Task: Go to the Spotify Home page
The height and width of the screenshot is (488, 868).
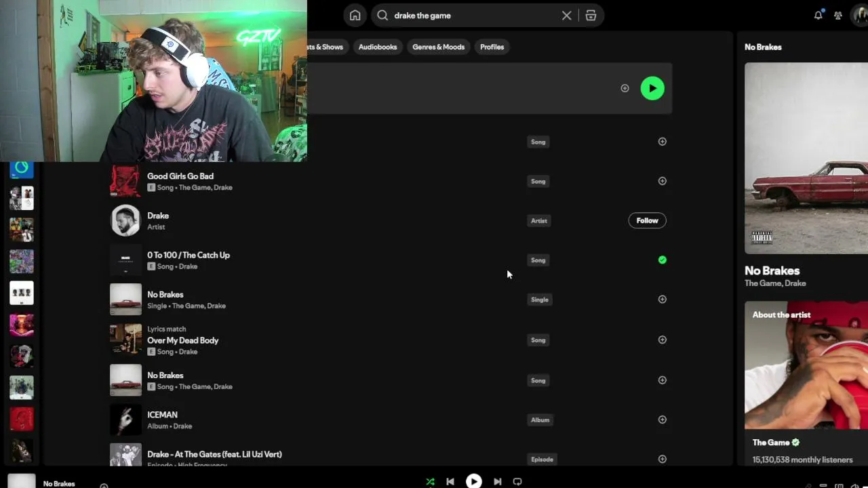Action: [355, 16]
